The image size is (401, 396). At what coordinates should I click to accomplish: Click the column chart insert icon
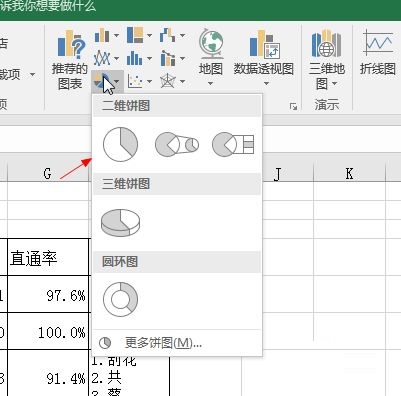coord(102,35)
